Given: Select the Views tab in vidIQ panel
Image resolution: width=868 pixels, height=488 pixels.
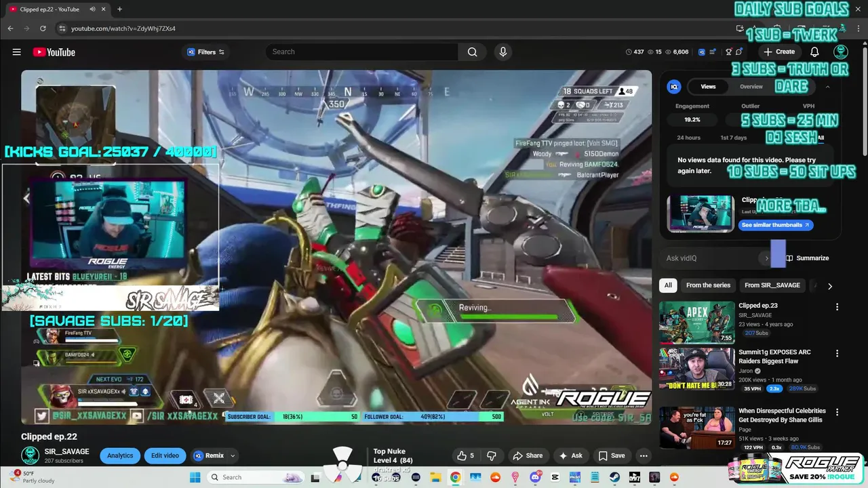Looking at the screenshot, I should [x=708, y=87].
